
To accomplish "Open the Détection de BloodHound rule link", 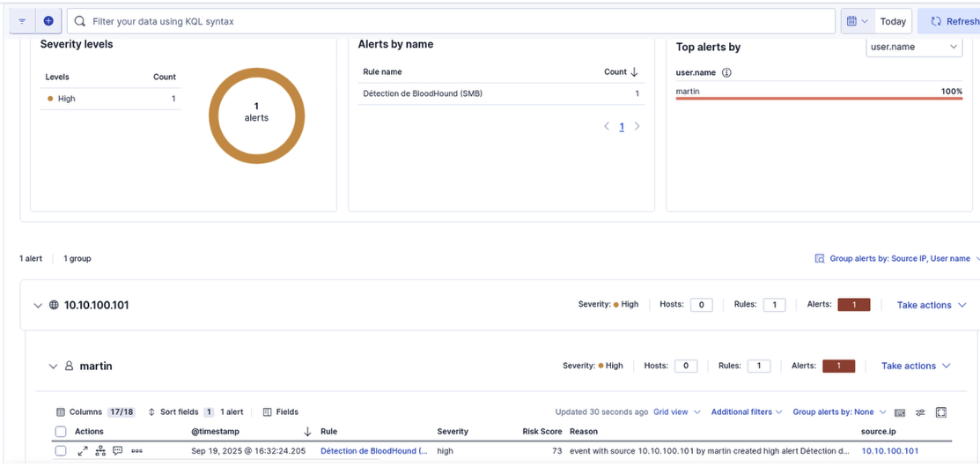I will (x=373, y=451).
